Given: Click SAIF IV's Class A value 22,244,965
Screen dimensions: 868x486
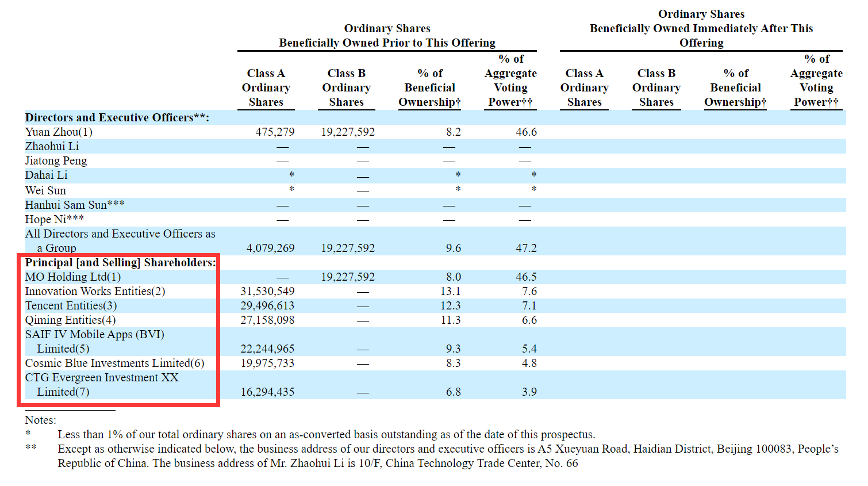Looking at the screenshot, I should click(x=267, y=349).
